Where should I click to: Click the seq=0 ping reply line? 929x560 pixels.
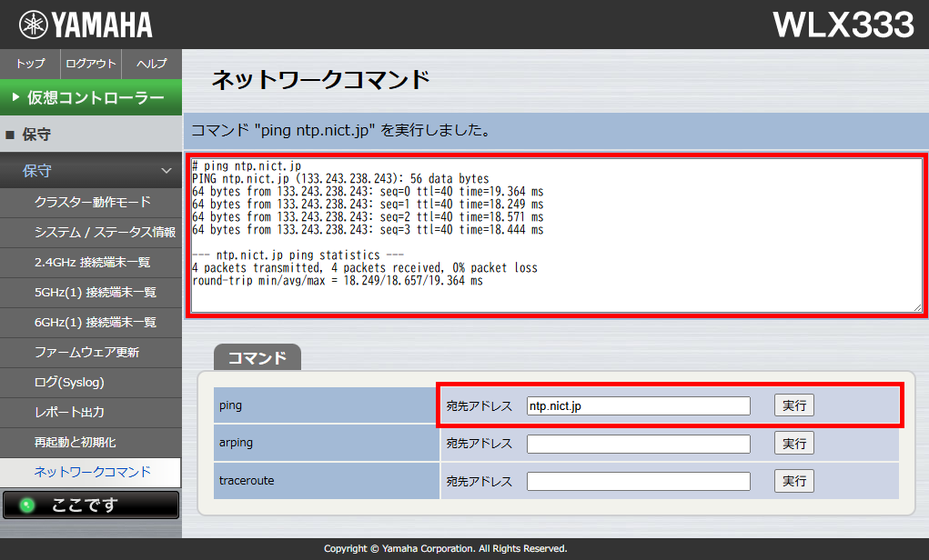(368, 192)
